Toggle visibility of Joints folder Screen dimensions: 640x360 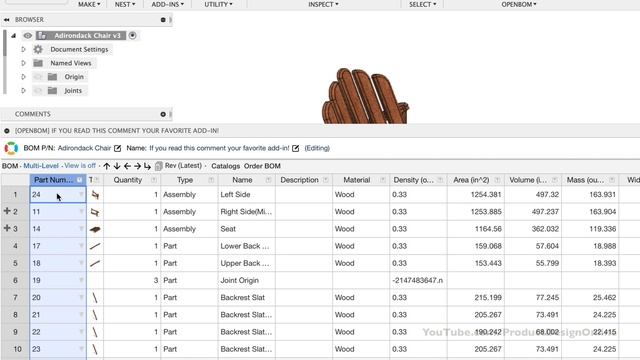[x=38, y=91]
